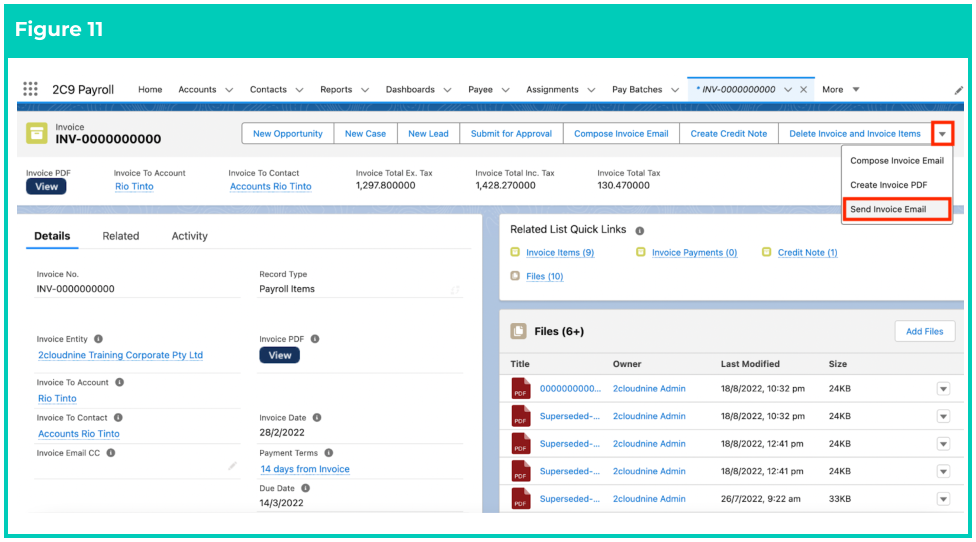
Task: Click Delete Invoice and Invoice Items button
Action: (x=855, y=134)
